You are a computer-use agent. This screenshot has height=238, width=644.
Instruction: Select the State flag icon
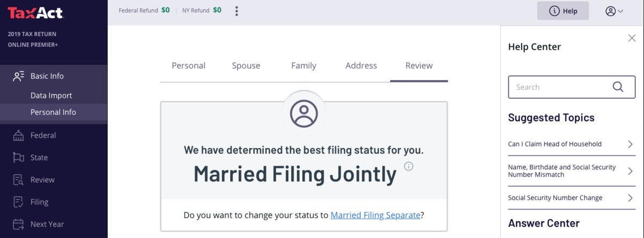pyautogui.click(x=19, y=157)
